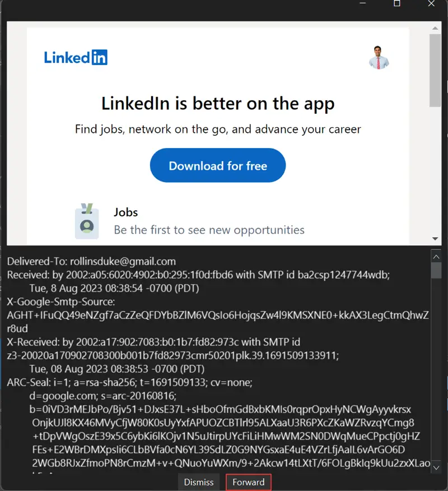448x491 pixels.
Task: Click the profile photo avatar
Action: [379, 57]
